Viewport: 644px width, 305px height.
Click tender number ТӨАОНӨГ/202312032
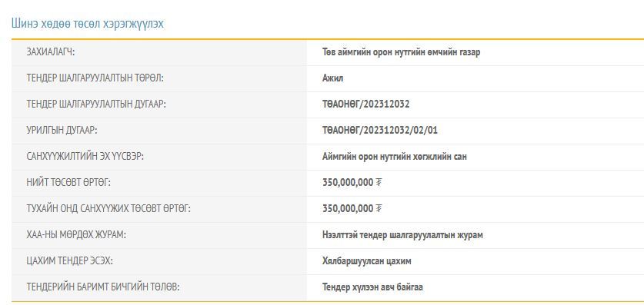(366, 104)
